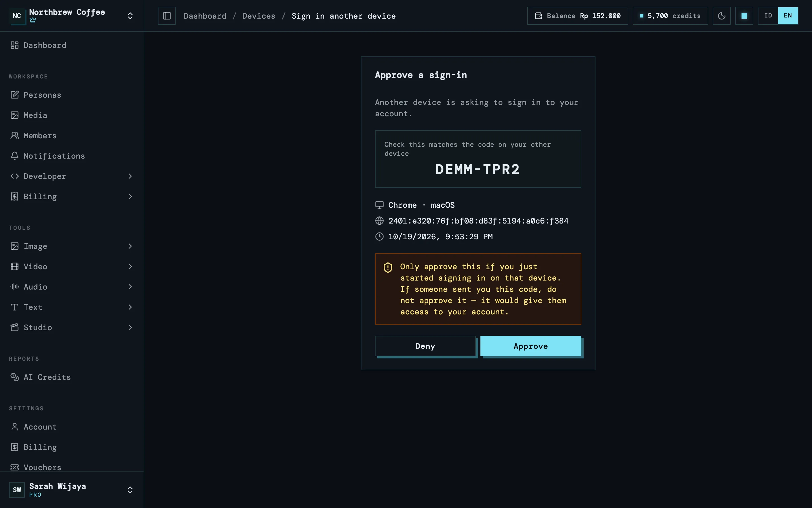Click the Image tool icon
Image resolution: width=812 pixels, height=508 pixels.
(x=14, y=246)
